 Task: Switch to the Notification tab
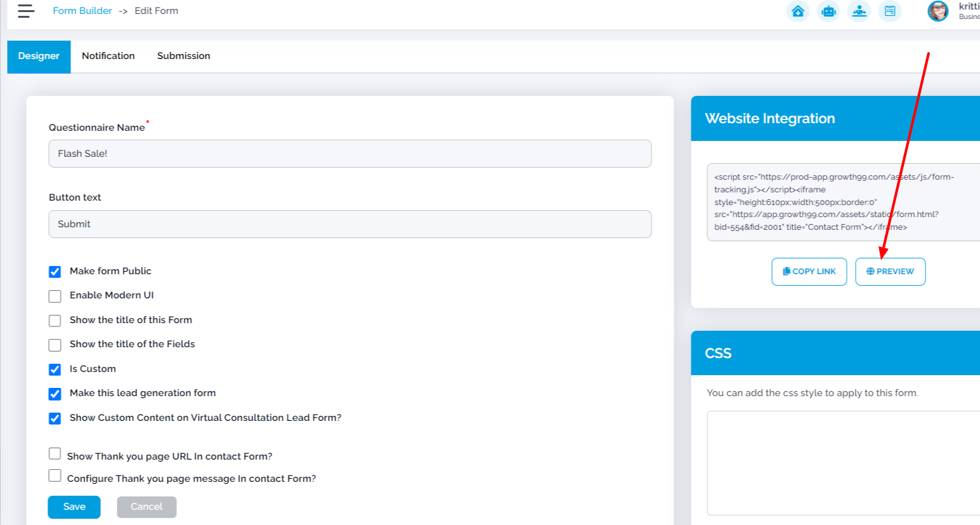click(108, 56)
